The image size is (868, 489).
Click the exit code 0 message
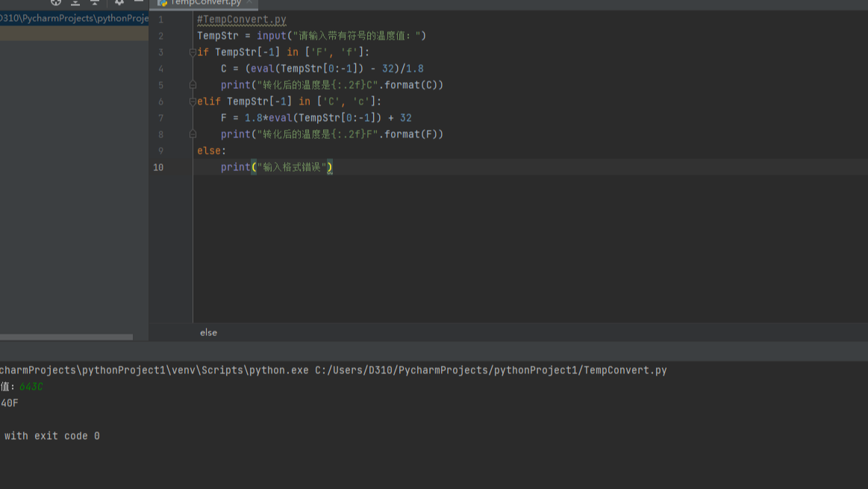(51, 435)
